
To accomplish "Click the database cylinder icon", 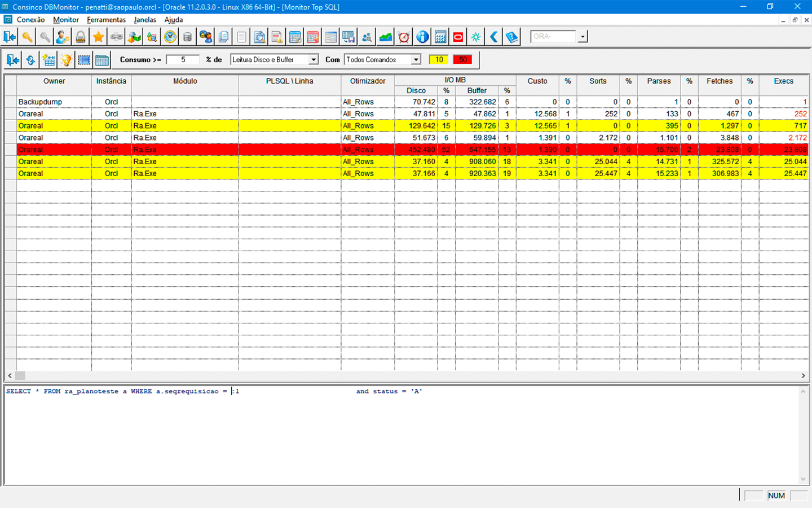I will click(x=188, y=37).
